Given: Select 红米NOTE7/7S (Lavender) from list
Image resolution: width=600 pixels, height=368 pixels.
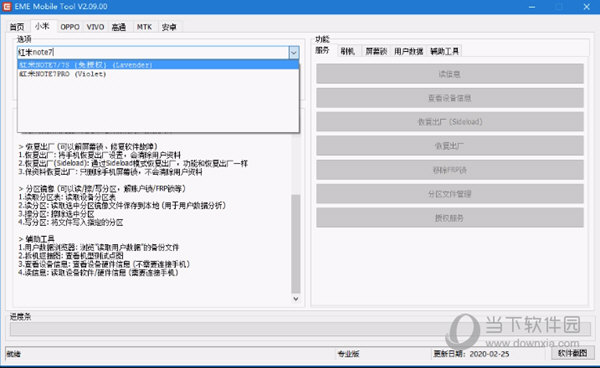Looking at the screenshot, I should (x=158, y=65).
